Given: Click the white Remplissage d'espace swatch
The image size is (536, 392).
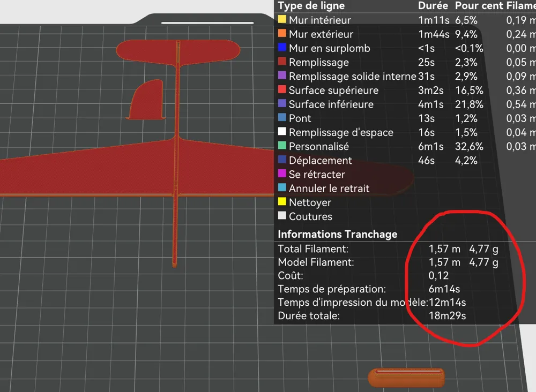Looking at the screenshot, I should (x=282, y=132).
